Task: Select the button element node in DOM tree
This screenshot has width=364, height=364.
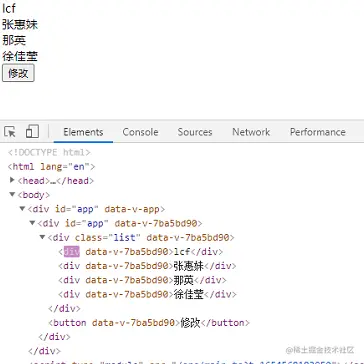Action: (x=149, y=323)
